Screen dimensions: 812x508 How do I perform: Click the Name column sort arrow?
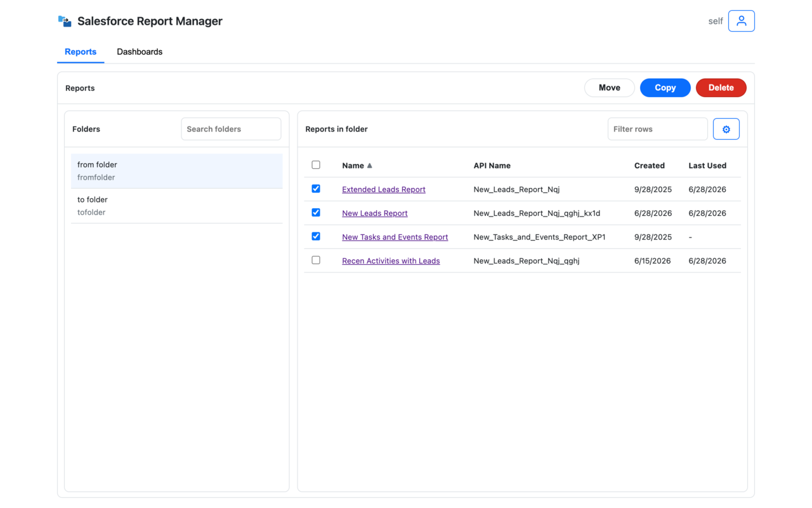click(x=370, y=166)
